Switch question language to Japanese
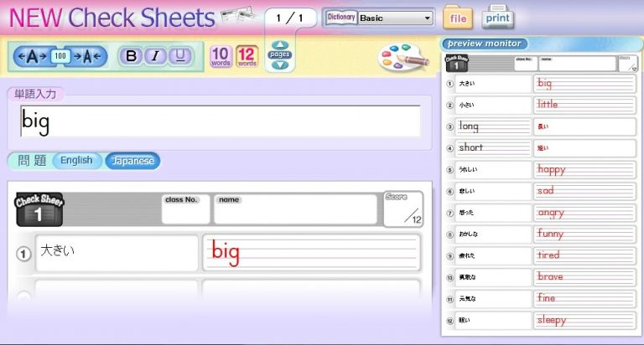This screenshot has width=644, height=345. 132,161
